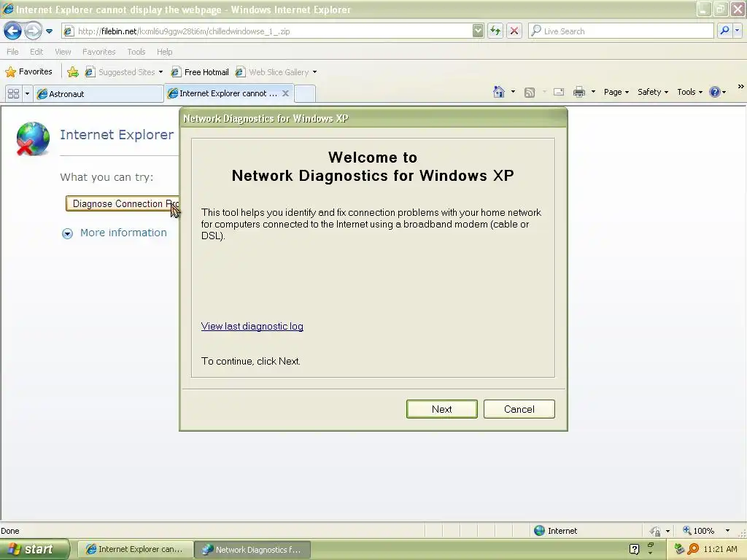Switch to Network Diagnostics taskbar button
This screenshot has width=747, height=560.
click(x=252, y=550)
